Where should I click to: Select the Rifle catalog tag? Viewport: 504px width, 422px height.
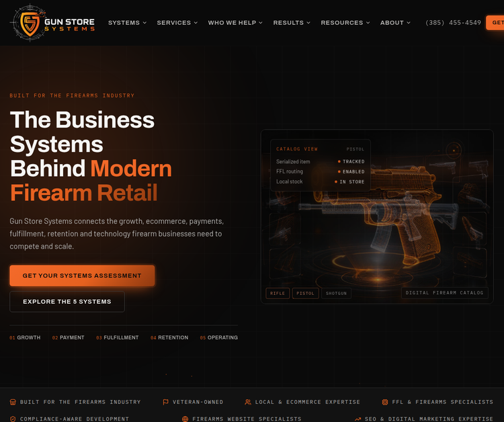[x=278, y=293]
